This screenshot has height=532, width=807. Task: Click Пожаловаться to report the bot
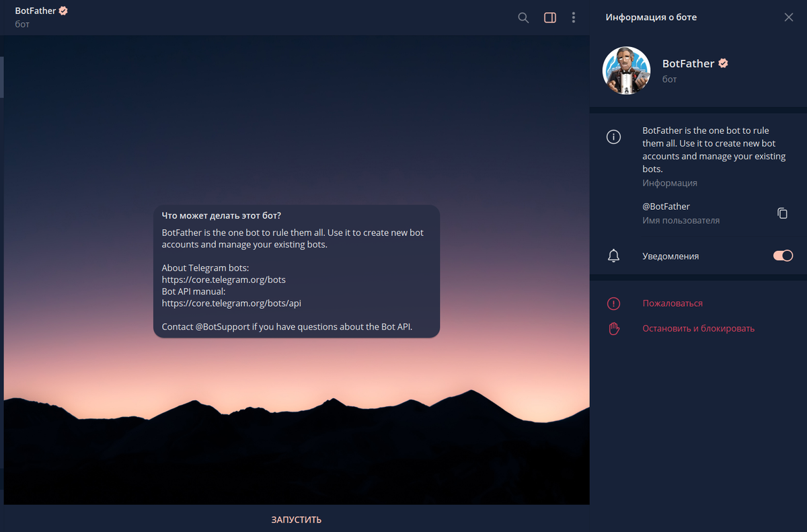[672, 303]
